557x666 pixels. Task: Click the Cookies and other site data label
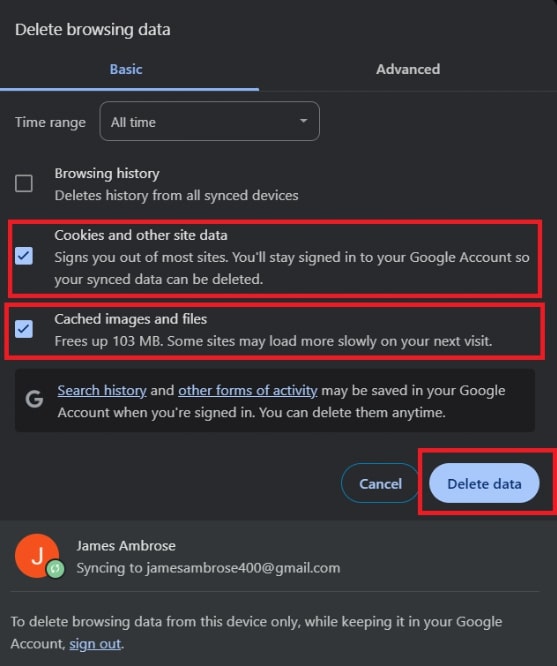tap(141, 235)
